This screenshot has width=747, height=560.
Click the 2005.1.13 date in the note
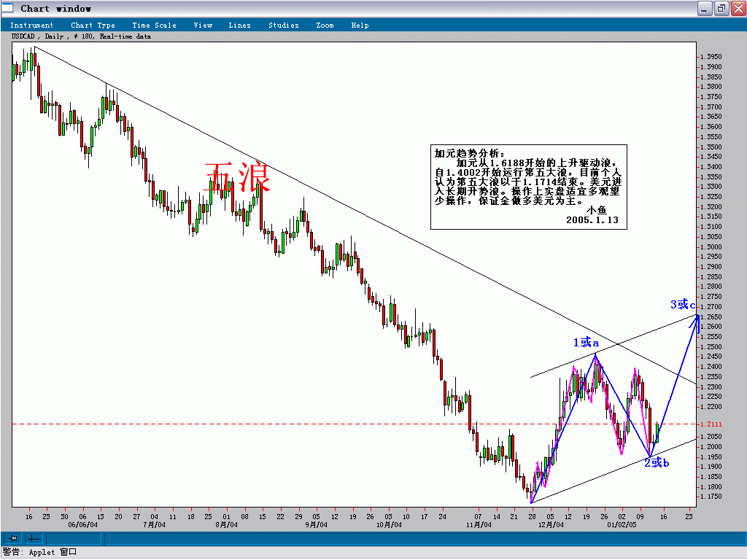click(592, 220)
